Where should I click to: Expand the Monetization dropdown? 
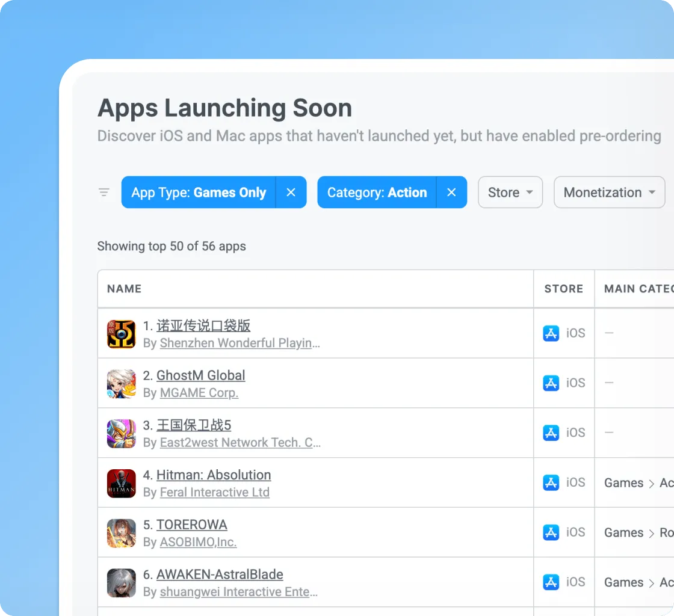click(609, 192)
